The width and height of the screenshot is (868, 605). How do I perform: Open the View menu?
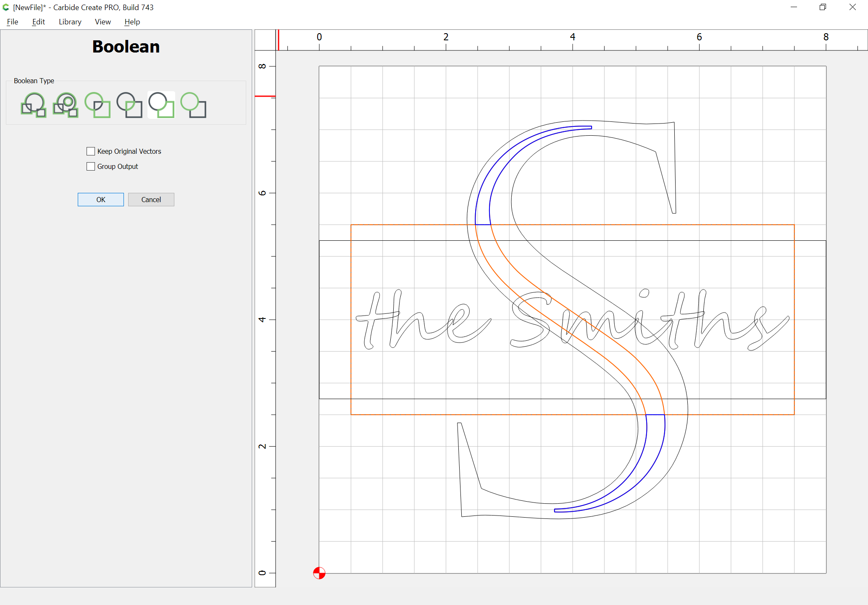pos(103,22)
